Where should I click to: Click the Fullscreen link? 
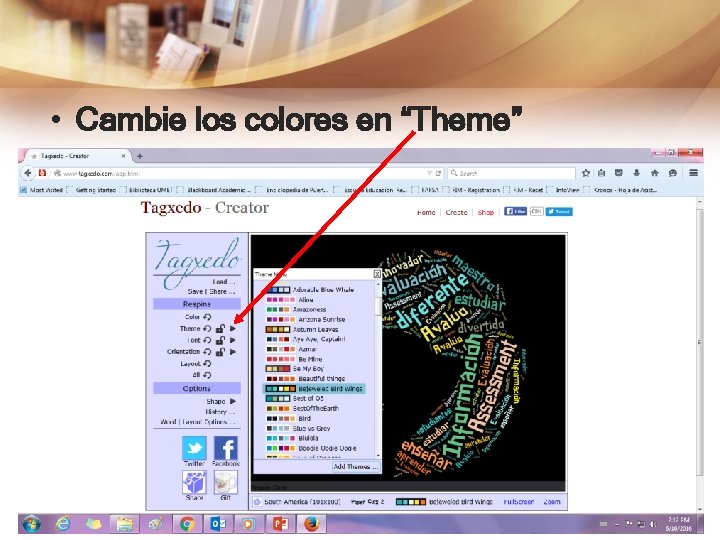pyautogui.click(x=518, y=502)
